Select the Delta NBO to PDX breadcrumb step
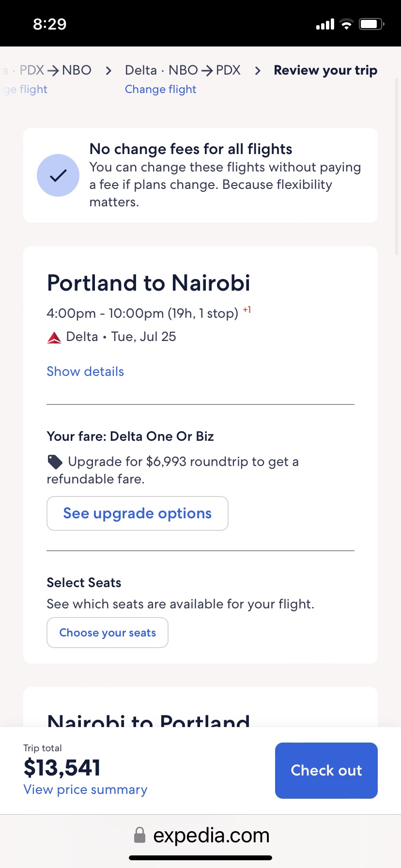 click(183, 70)
